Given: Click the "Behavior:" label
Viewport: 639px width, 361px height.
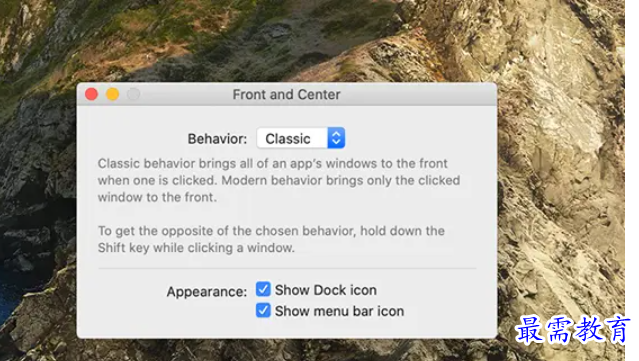Looking at the screenshot, I should point(217,139).
